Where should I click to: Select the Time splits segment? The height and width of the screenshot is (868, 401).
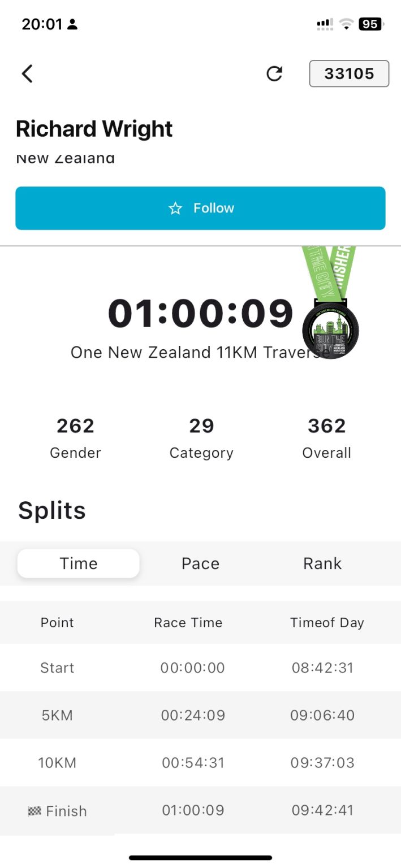(79, 563)
